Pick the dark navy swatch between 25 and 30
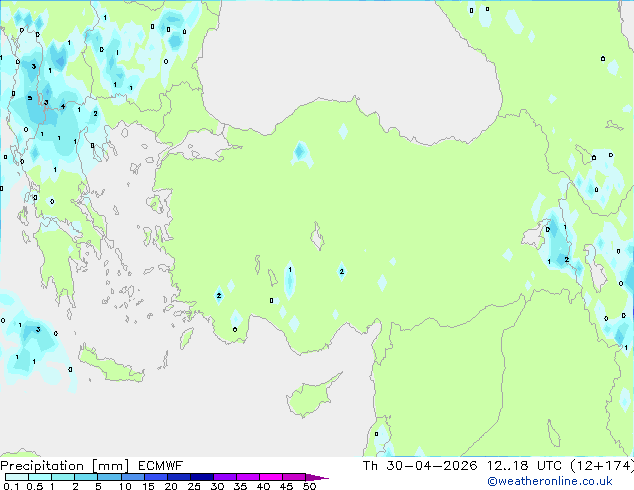This screenshot has width=634, height=490. coord(202,477)
